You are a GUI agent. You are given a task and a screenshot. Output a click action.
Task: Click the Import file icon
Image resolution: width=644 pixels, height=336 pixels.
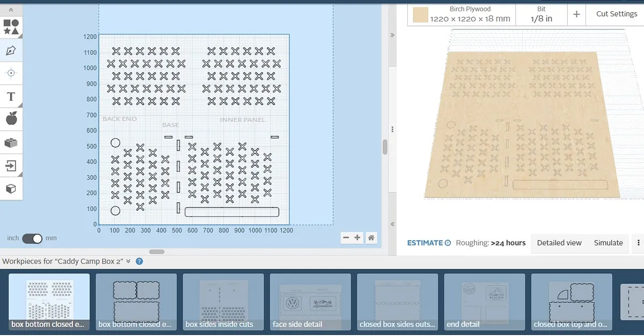(11, 166)
